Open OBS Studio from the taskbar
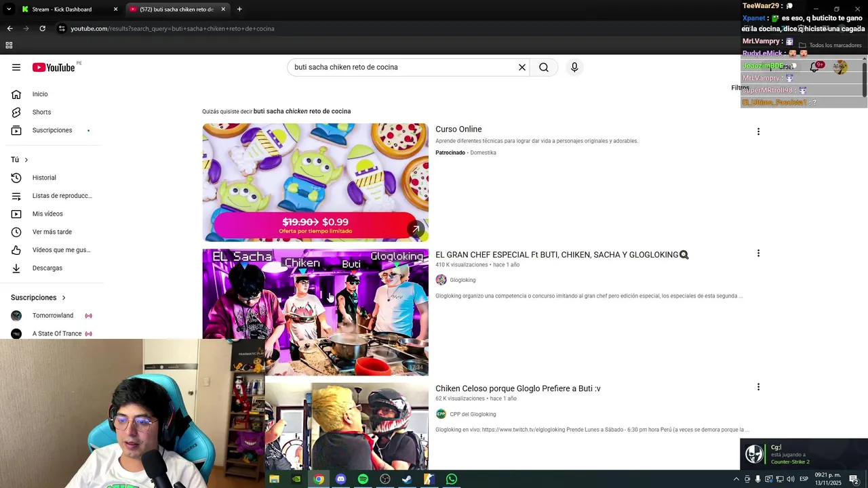This screenshot has width=868, height=488. 385,479
